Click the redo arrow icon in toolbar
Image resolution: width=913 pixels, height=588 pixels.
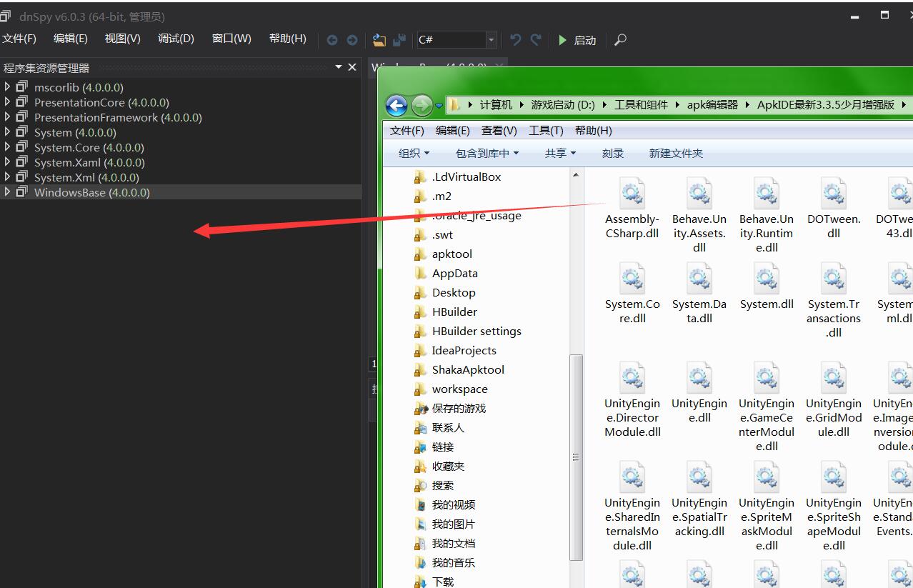[535, 40]
